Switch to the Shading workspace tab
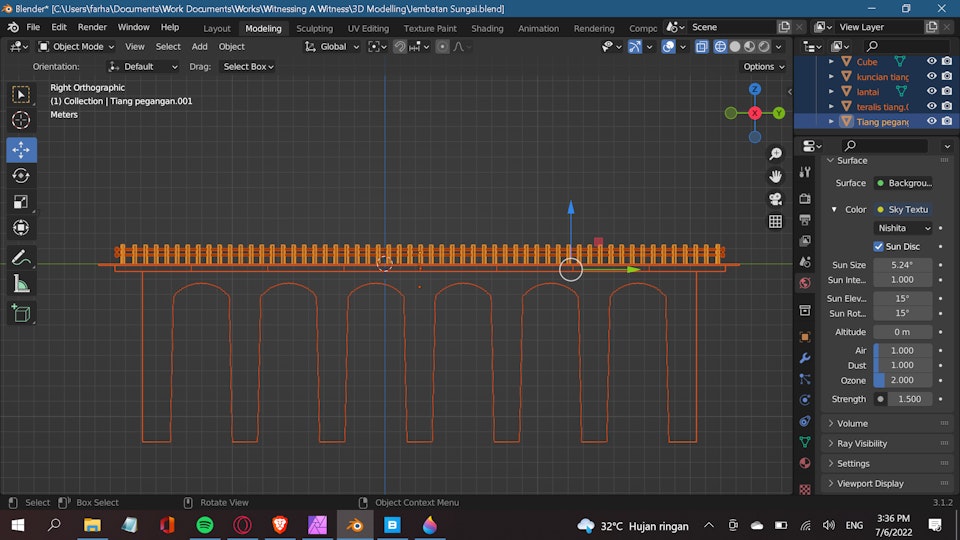This screenshot has width=960, height=540. point(487,28)
